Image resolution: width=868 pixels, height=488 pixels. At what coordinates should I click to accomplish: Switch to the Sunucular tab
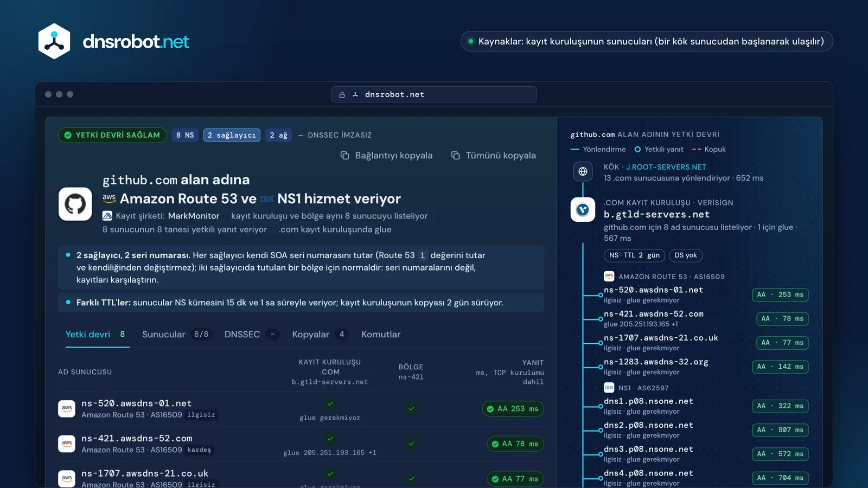pos(176,335)
